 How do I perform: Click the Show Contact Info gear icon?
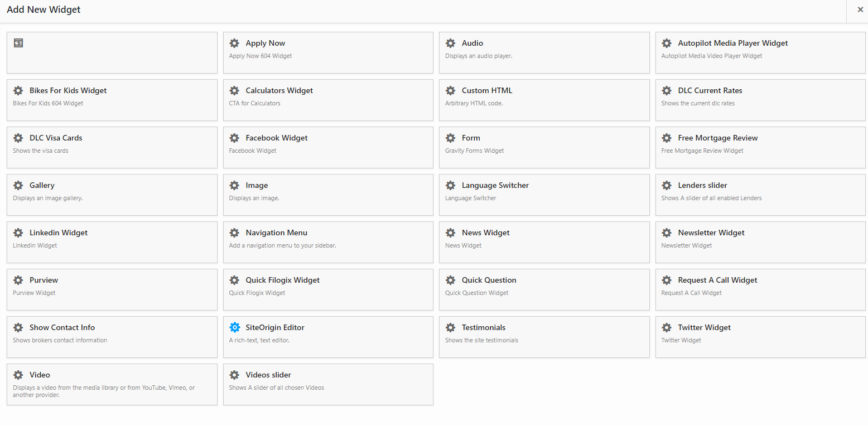click(18, 327)
